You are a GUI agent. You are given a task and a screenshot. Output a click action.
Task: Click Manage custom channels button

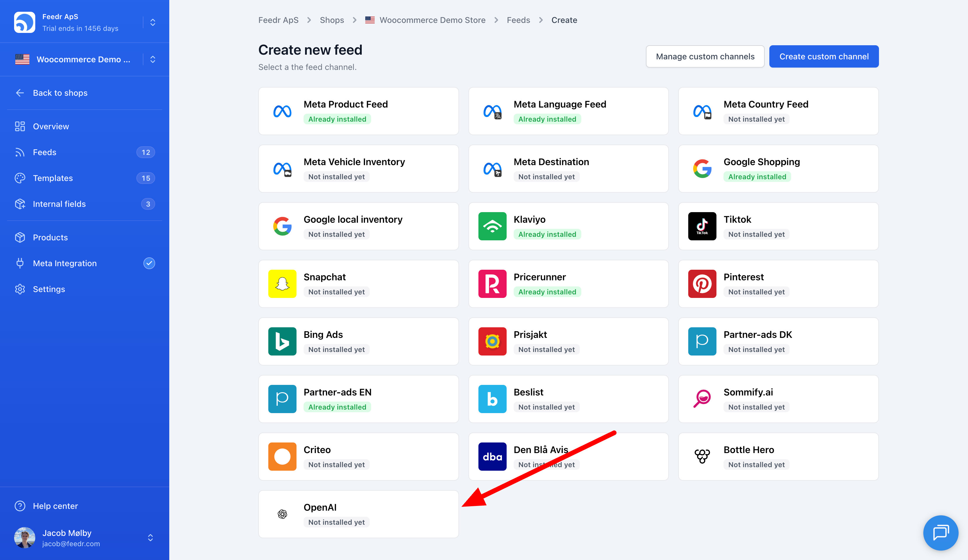click(x=705, y=56)
